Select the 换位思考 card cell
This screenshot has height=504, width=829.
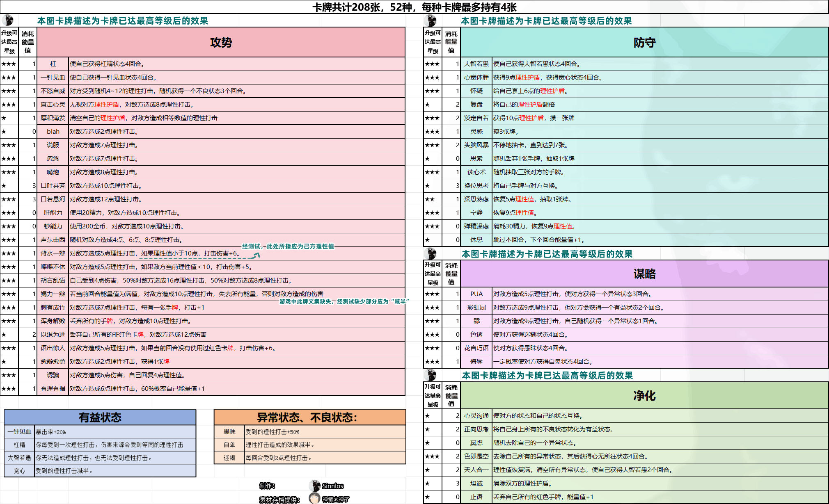[476, 186]
